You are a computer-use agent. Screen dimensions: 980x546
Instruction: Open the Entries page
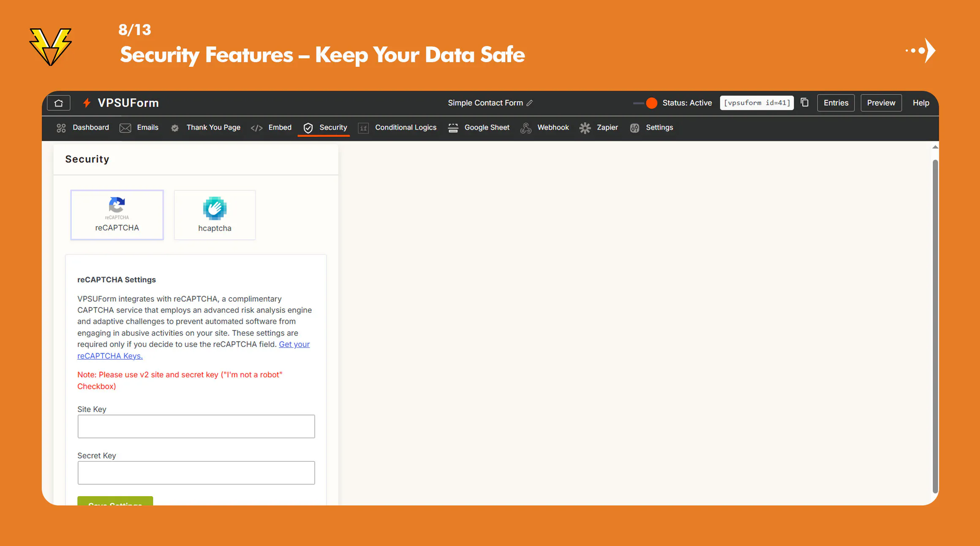(x=836, y=103)
